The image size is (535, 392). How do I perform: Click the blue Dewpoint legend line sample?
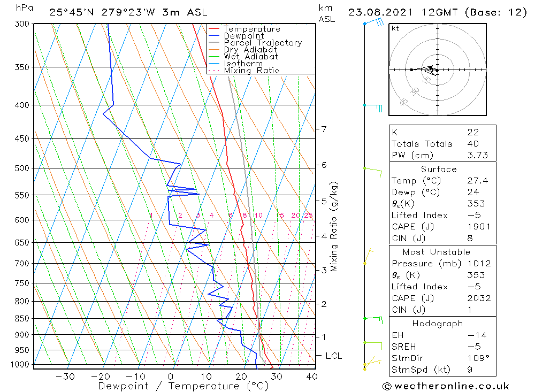pos(213,35)
